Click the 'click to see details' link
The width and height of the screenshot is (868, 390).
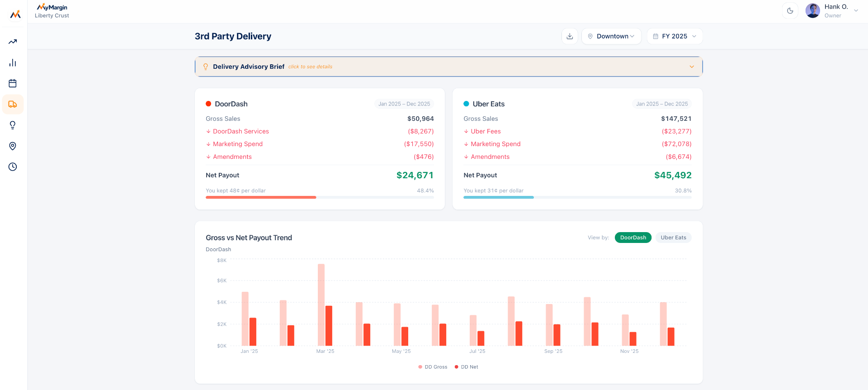pos(310,67)
